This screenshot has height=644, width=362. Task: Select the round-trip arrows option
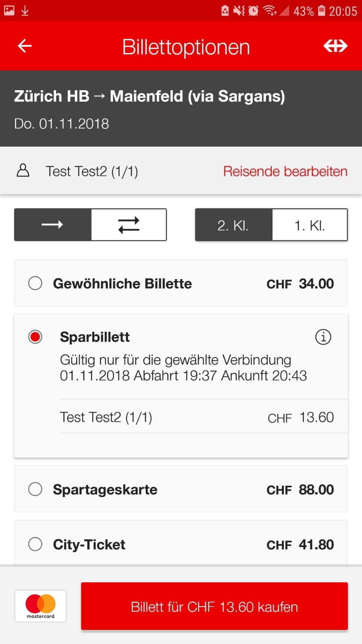[129, 225]
